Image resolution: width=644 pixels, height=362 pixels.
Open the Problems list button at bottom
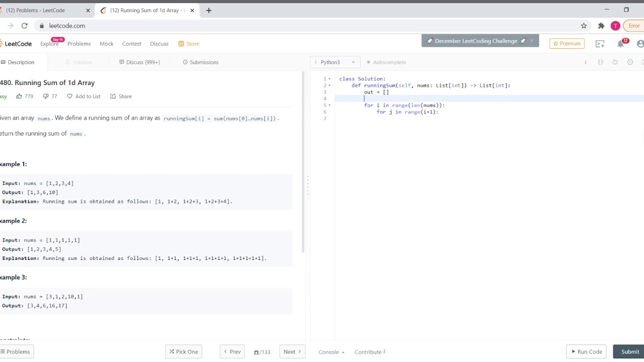point(16,352)
